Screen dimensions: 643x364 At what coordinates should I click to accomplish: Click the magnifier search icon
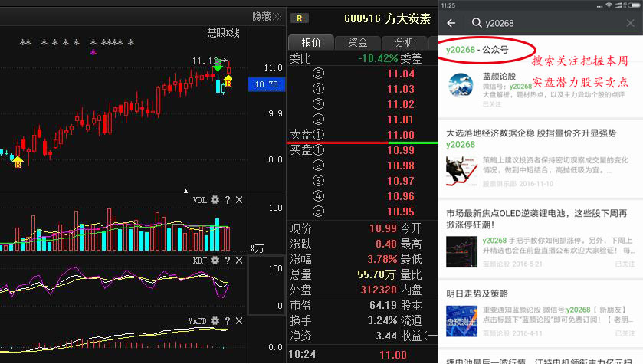[477, 22]
